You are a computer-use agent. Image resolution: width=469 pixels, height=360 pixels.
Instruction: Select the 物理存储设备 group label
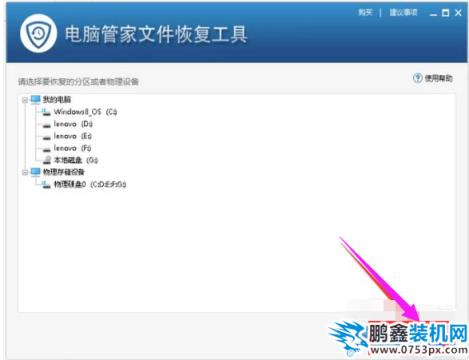63,172
